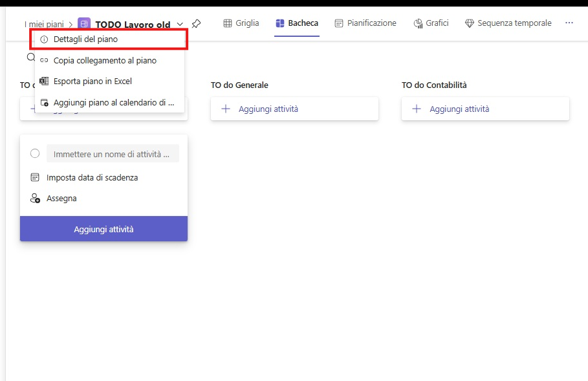Open Dettagli del piano from the menu

pos(109,39)
